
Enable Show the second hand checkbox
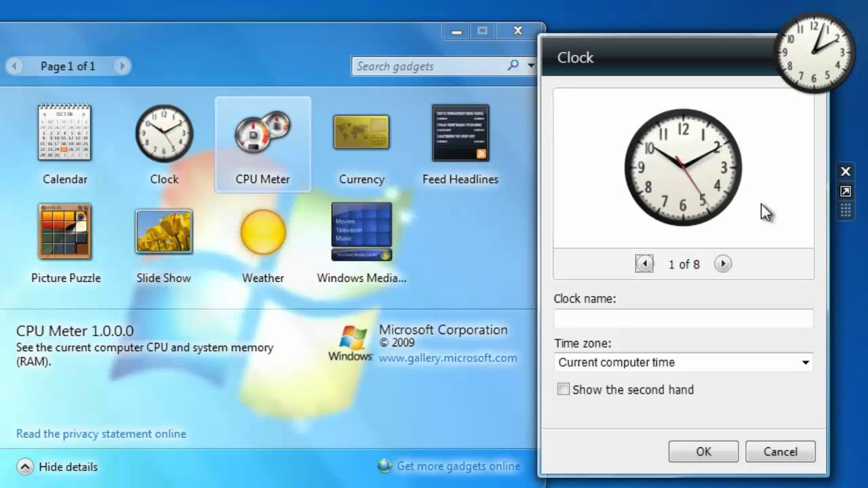(x=564, y=389)
